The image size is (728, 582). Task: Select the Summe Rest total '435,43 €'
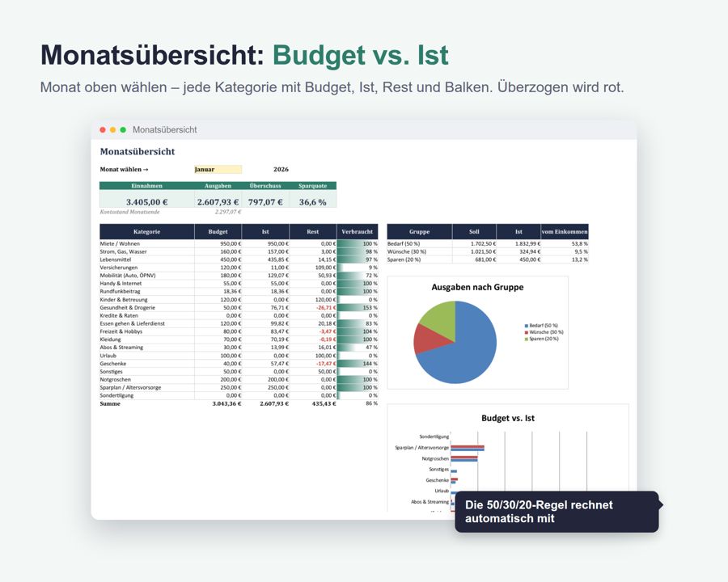(324, 404)
